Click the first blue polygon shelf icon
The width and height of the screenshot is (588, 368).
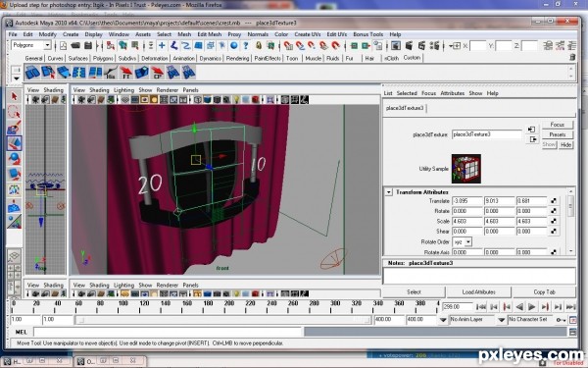pos(32,72)
